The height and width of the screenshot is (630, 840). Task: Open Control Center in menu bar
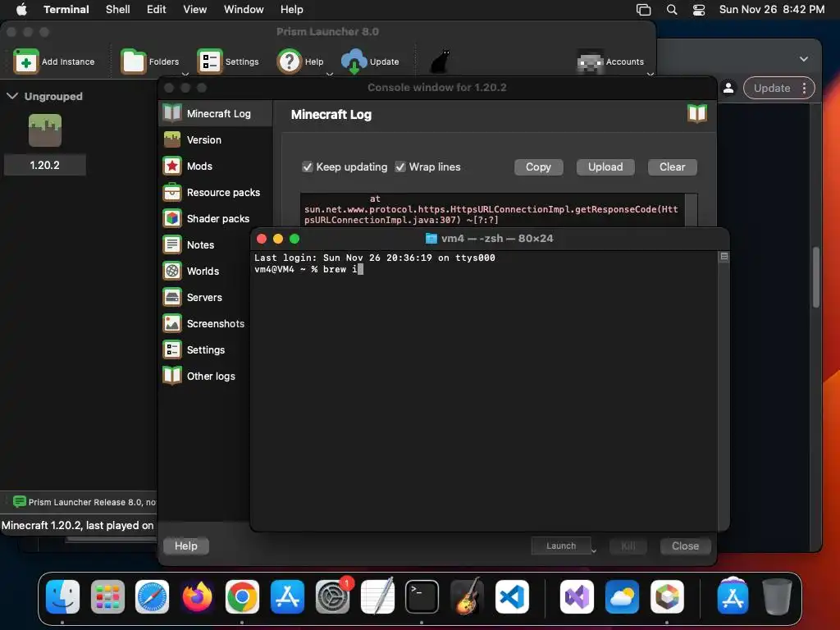click(x=699, y=10)
